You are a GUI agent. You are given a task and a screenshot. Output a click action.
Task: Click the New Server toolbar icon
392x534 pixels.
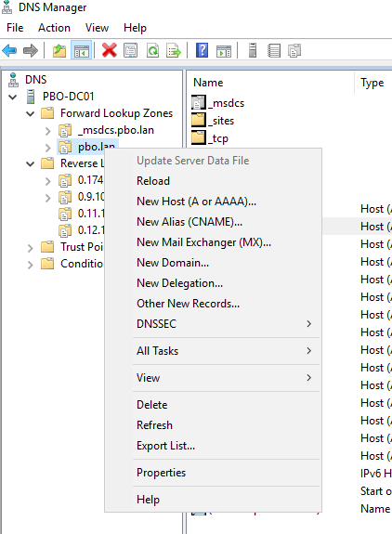point(253,50)
